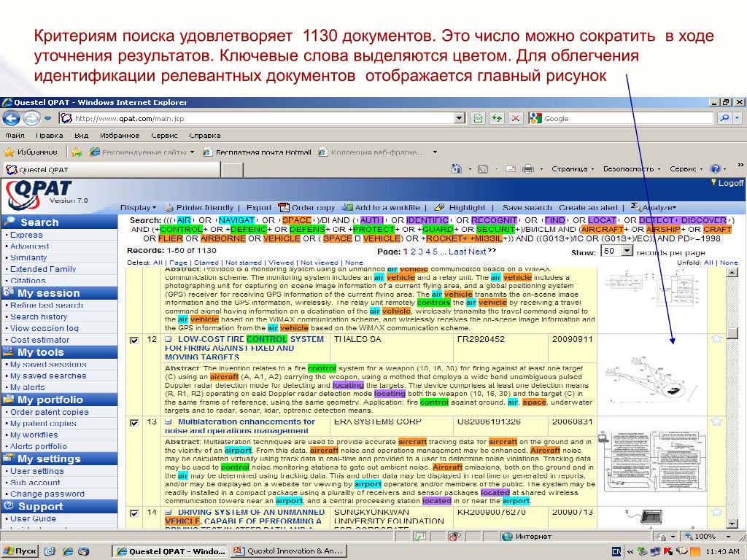
Task: Click the Kaspersky tray icon
Action: click(668, 551)
